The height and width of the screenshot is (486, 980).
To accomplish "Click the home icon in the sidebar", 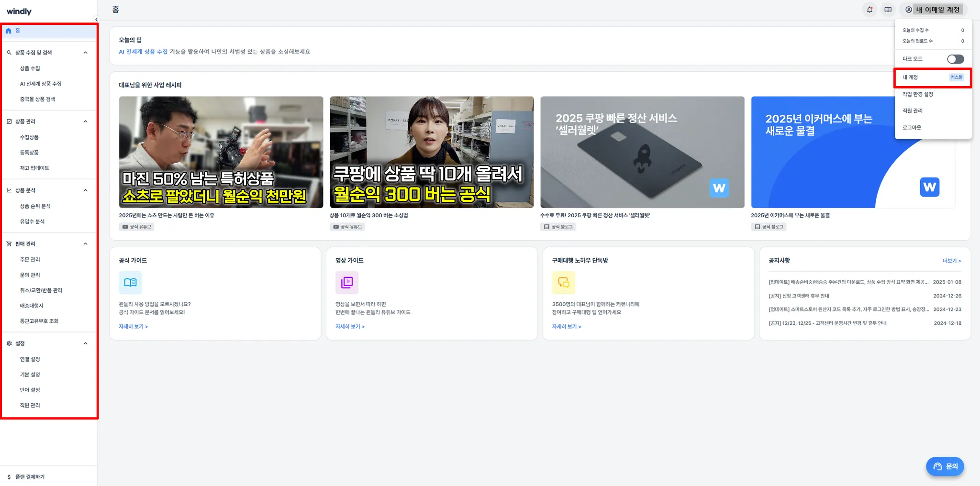I will pos(9,31).
